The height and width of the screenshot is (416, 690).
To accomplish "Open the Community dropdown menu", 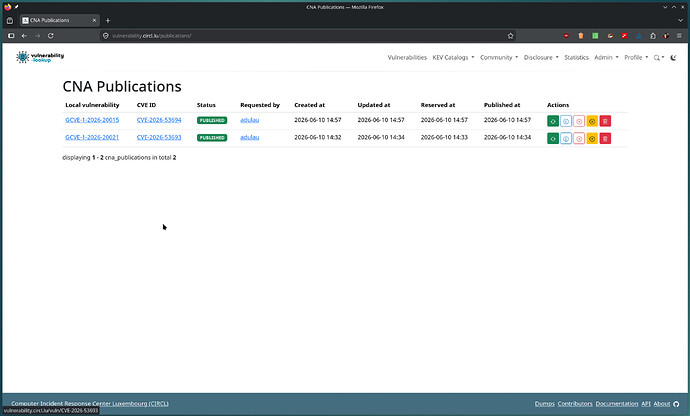I will pos(499,58).
